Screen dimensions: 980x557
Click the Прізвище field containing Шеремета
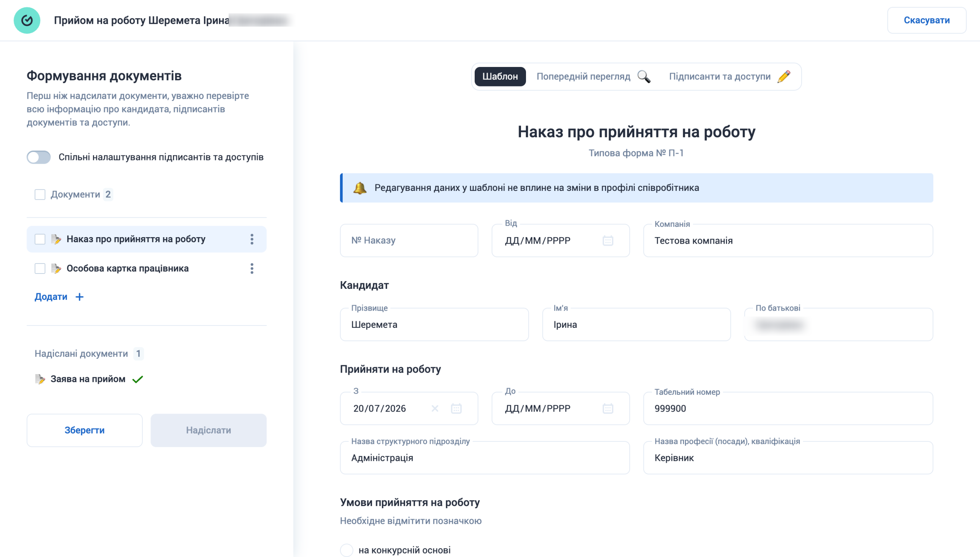coord(434,324)
